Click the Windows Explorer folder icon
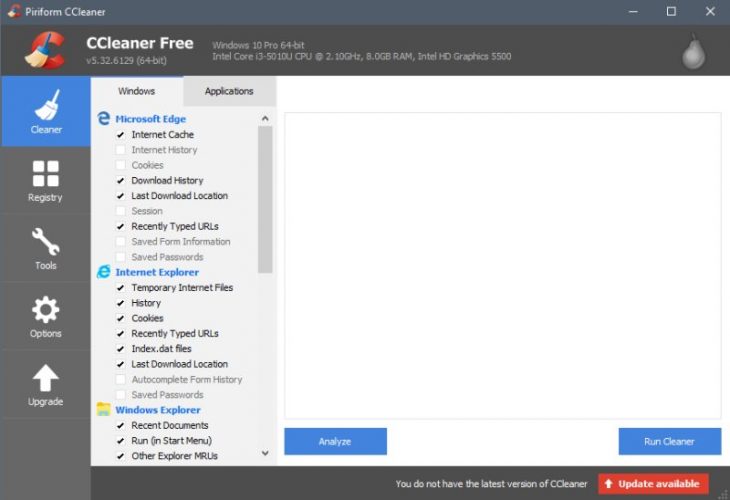 [103, 409]
